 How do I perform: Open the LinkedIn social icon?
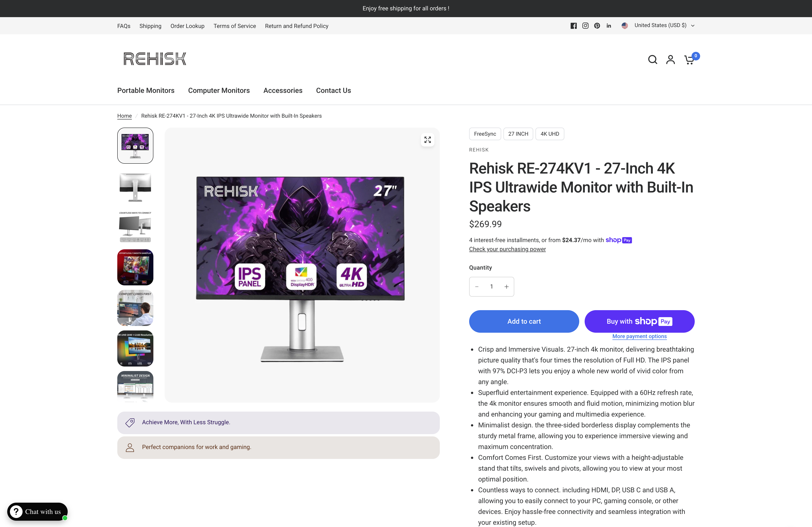pos(609,25)
